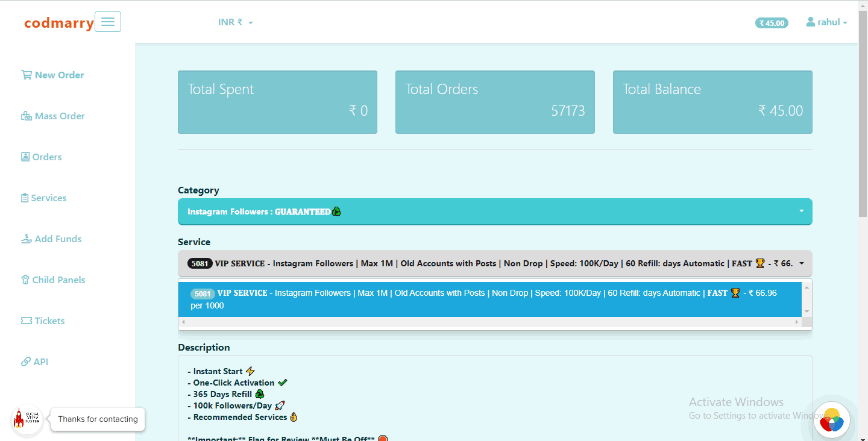Screen dimensions: 868x441
Task: Toggle the sidebar with the hamburger button
Action: tap(108, 22)
